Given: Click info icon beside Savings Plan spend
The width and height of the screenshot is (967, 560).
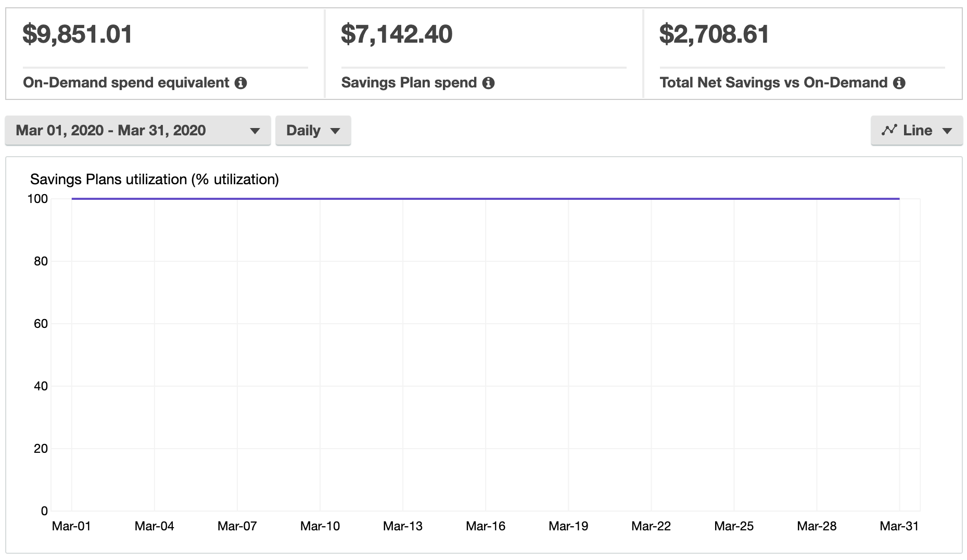Looking at the screenshot, I should pos(488,83).
